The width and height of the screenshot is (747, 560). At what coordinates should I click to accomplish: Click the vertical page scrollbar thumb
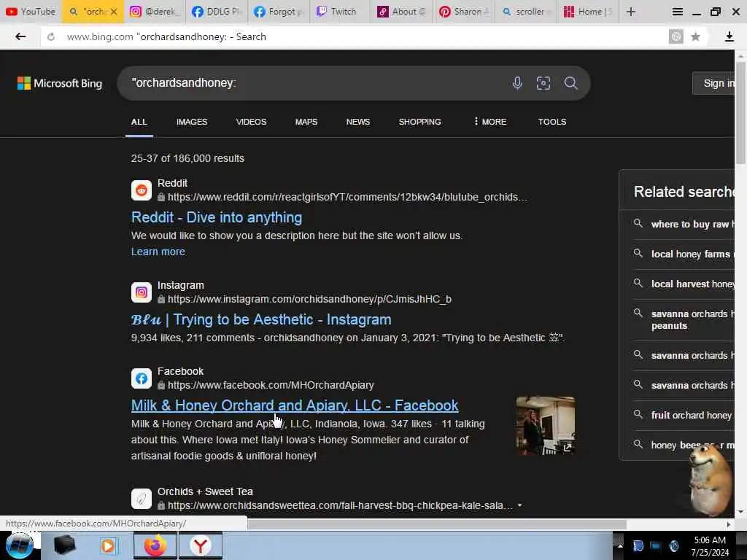click(740, 113)
